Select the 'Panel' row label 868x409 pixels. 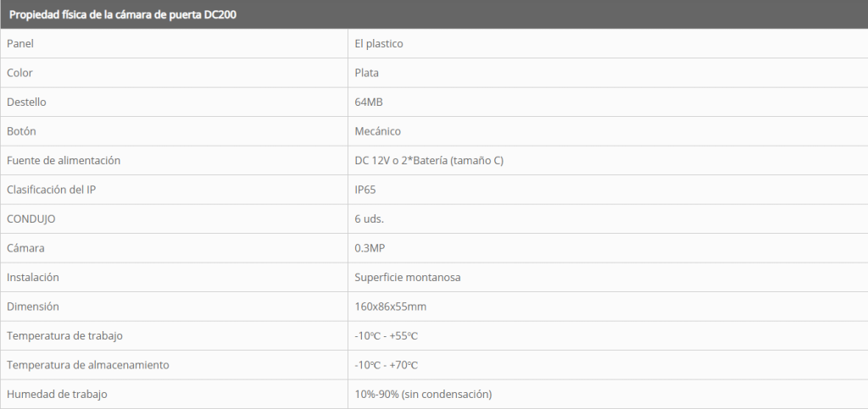pos(19,43)
